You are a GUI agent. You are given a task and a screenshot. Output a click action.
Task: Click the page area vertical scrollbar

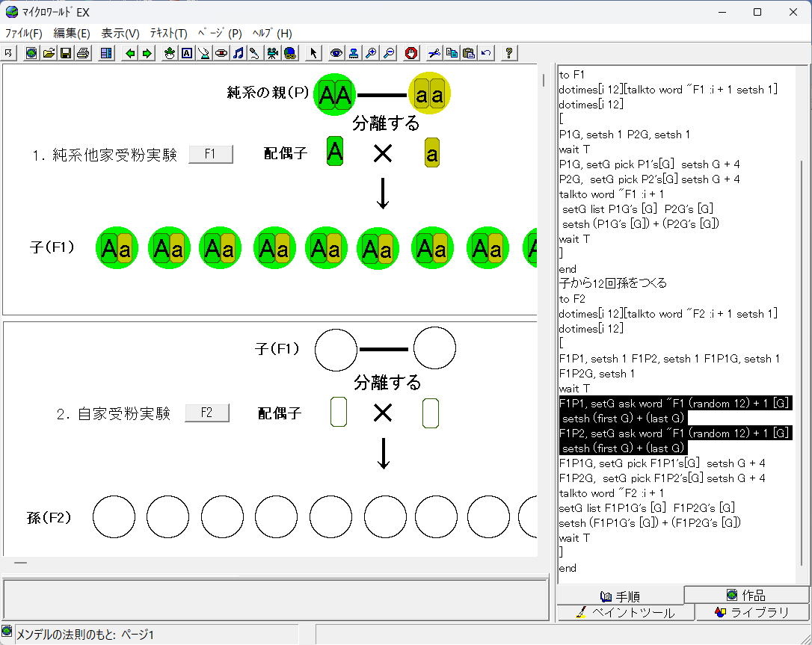pos(544,81)
